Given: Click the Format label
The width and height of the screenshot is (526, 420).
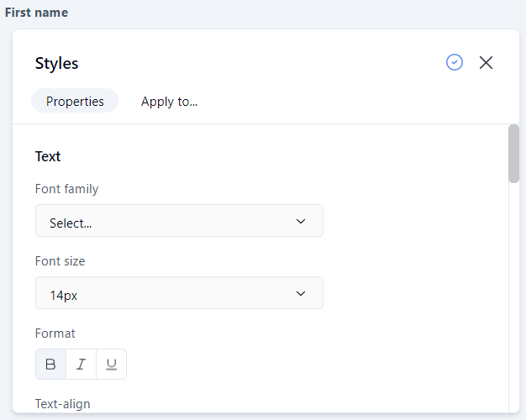Looking at the screenshot, I should tap(55, 333).
